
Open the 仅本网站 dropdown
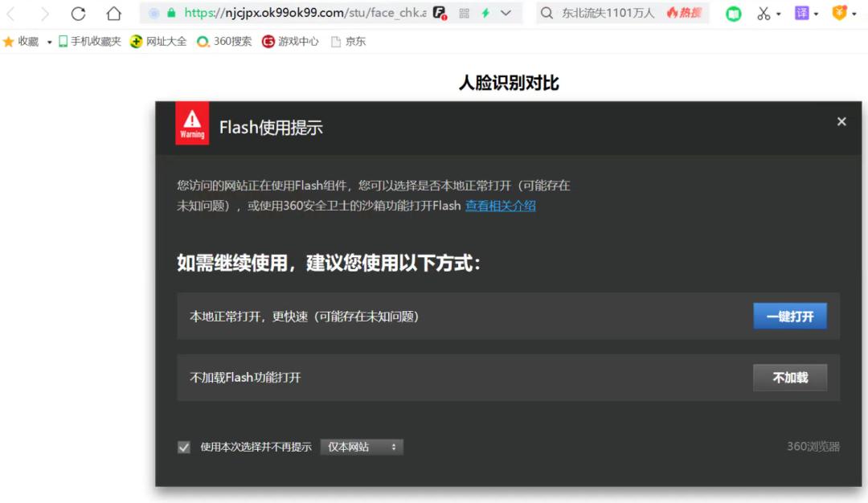click(362, 447)
